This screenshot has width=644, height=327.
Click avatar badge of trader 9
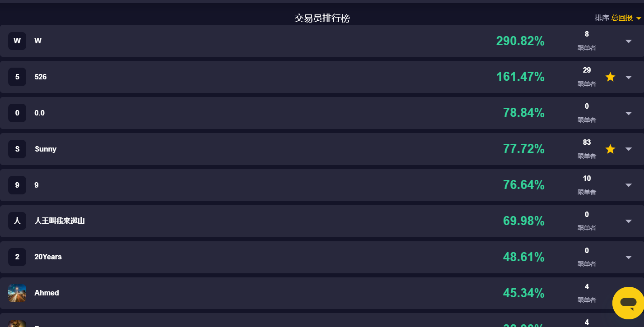click(x=17, y=185)
